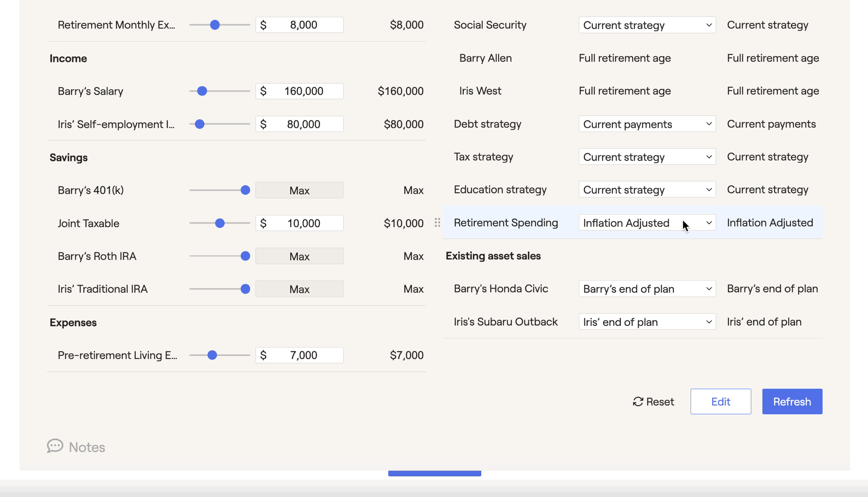Grab the drag handle beside Retirement Spending
This screenshot has width=868, height=497.
coord(437,222)
